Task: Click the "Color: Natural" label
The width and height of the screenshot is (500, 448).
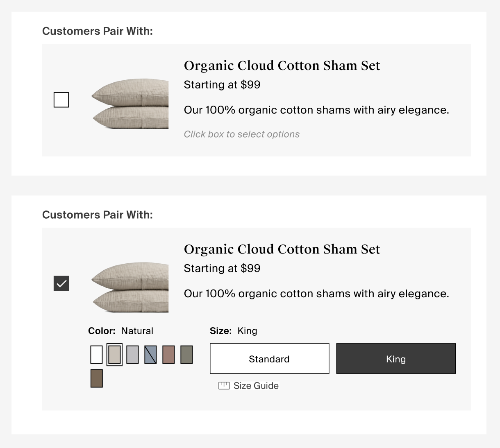Action: 120,331
